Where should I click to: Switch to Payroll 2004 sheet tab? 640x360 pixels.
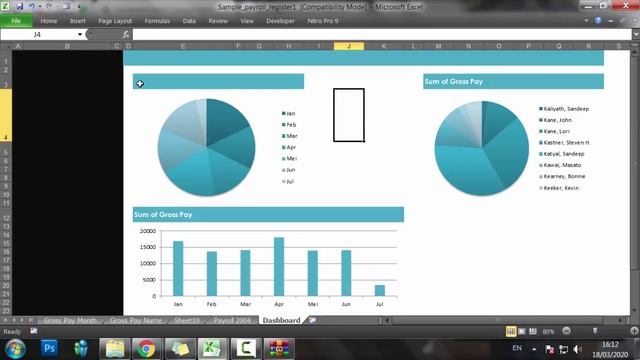coord(231,320)
